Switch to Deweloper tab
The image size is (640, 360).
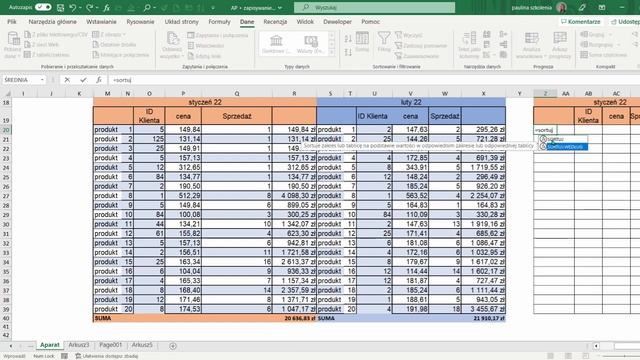click(x=337, y=22)
